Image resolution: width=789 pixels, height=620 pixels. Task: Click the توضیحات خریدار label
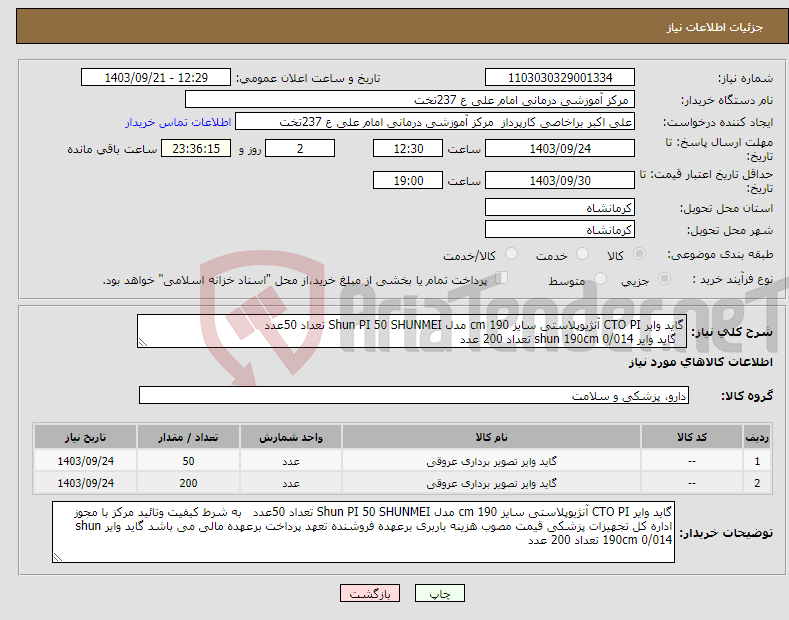[726, 533]
